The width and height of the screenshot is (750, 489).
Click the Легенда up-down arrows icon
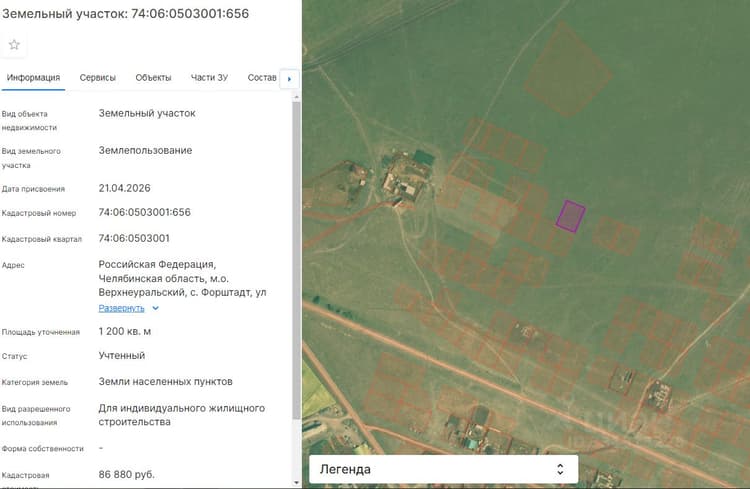point(560,469)
